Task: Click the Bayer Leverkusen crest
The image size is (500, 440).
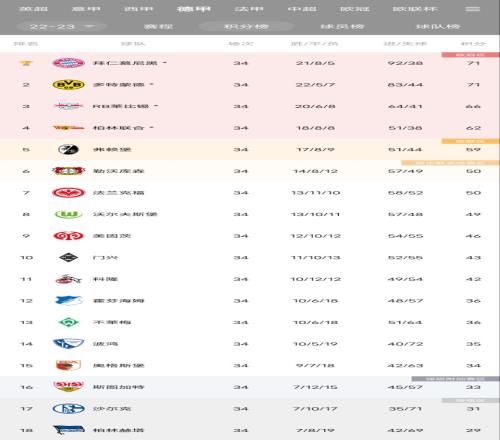Action: (68, 171)
